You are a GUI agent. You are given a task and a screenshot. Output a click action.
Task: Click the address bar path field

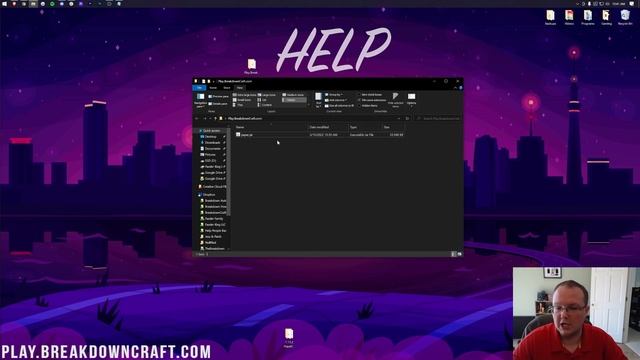(x=309, y=118)
